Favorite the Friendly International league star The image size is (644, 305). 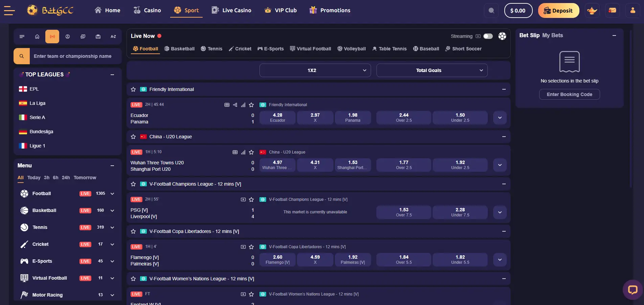click(133, 89)
